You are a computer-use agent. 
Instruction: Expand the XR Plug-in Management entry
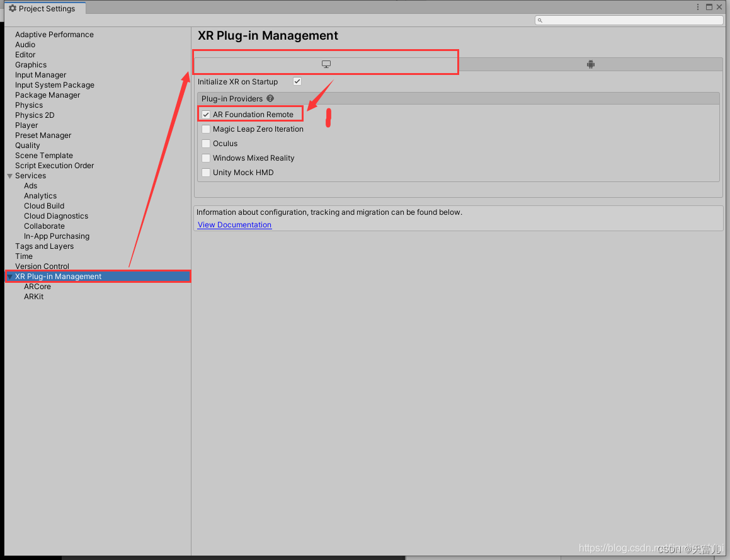coord(10,276)
